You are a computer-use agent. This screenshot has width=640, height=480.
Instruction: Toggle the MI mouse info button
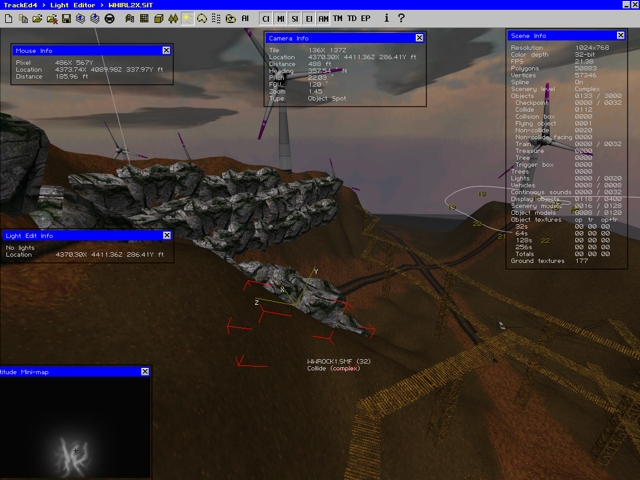tap(280, 19)
